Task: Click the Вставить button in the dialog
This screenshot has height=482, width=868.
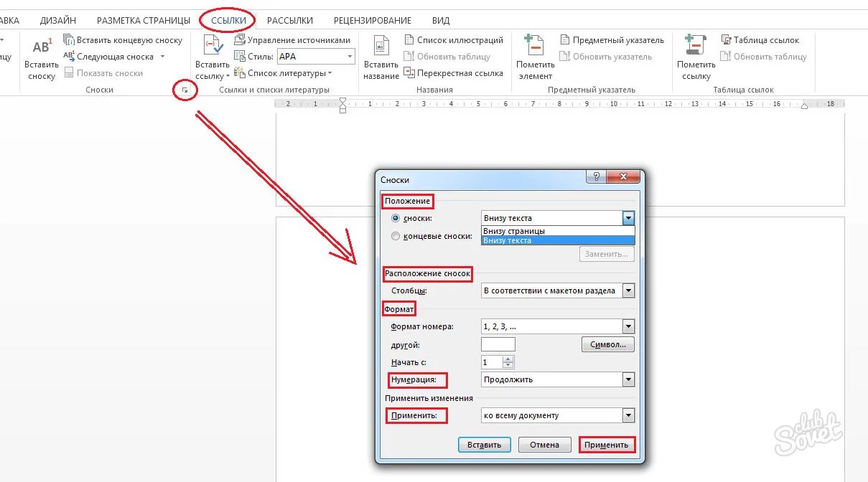Action: click(485, 445)
